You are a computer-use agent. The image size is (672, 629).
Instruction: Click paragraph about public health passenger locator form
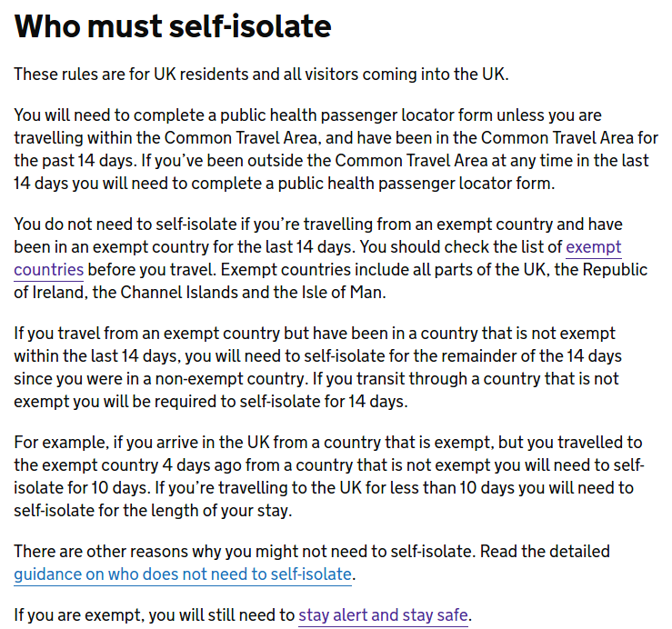(x=336, y=149)
